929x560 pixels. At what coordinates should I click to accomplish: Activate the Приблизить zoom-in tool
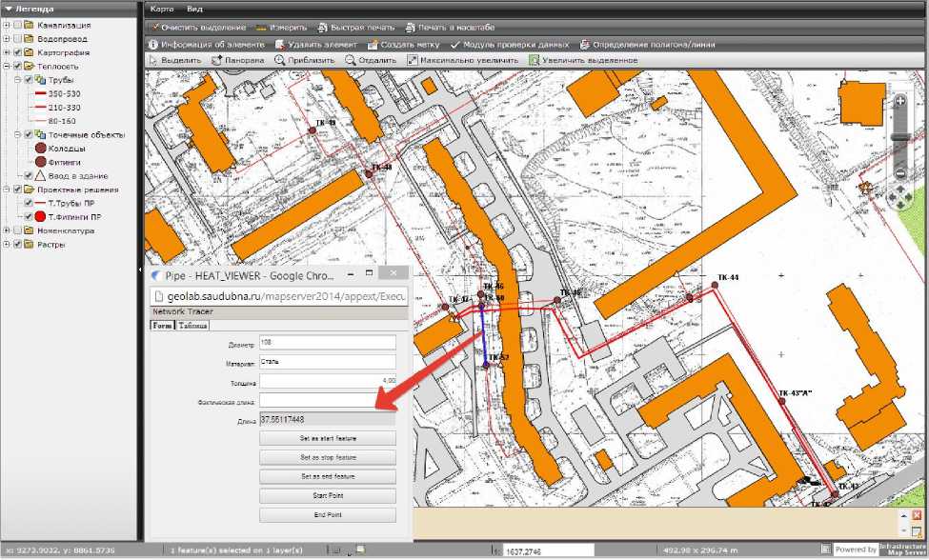(x=279, y=60)
